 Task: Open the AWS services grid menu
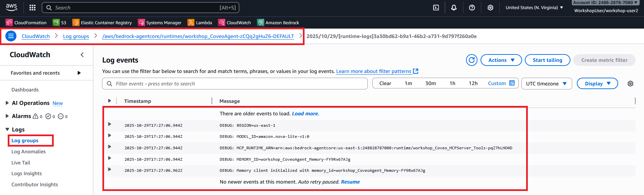click(x=33, y=7)
